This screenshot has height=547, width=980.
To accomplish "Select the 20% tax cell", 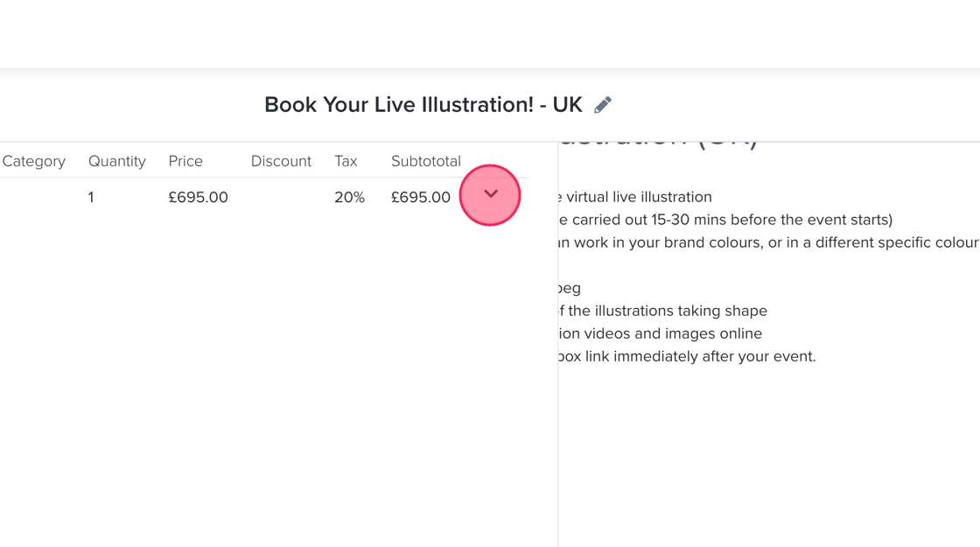I will coord(349,198).
